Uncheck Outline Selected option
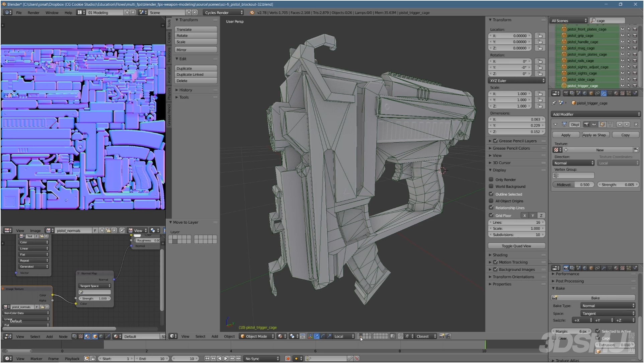This screenshot has width=644, height=363. [491, 194]
